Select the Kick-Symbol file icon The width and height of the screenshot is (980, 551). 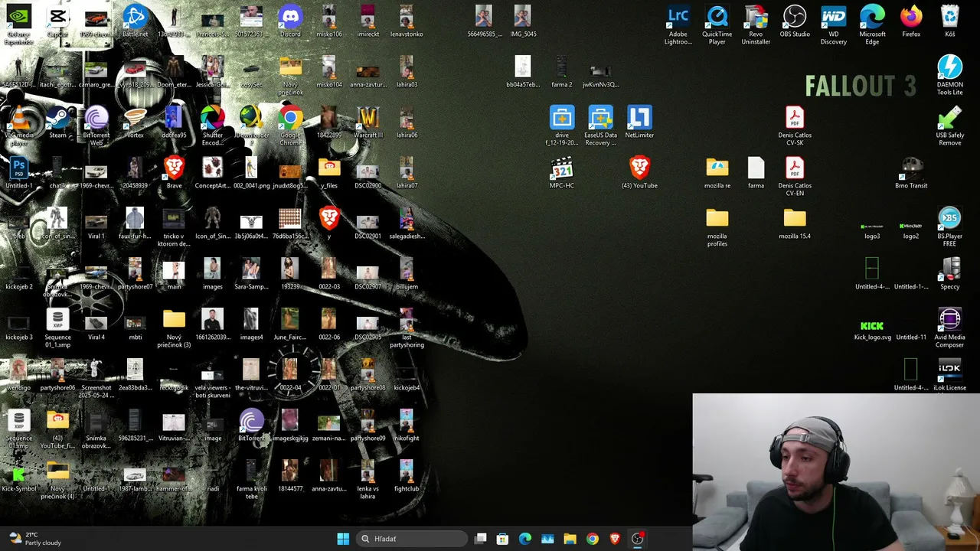pos(19,478)
